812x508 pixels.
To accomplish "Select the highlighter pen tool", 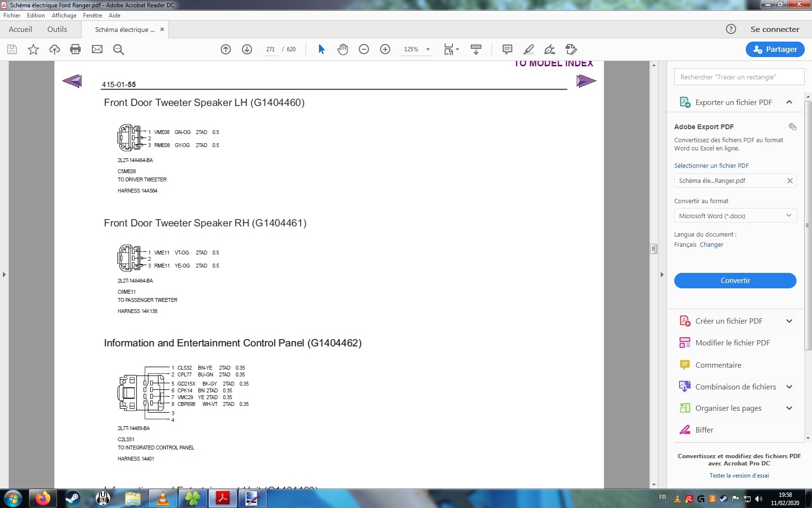I will (x=529, y=49).
